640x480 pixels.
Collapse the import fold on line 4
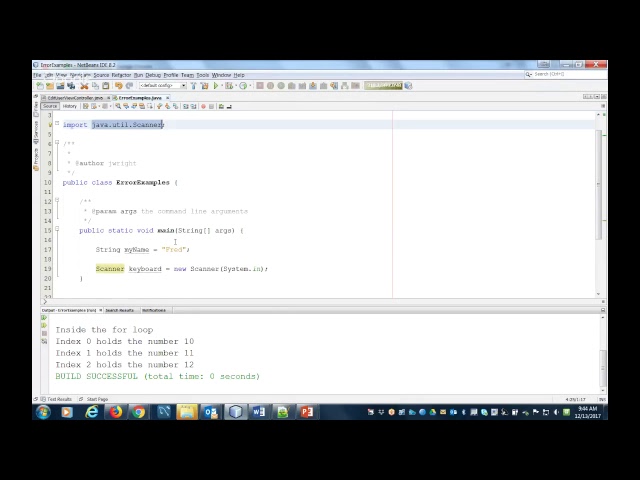point(57,123)
